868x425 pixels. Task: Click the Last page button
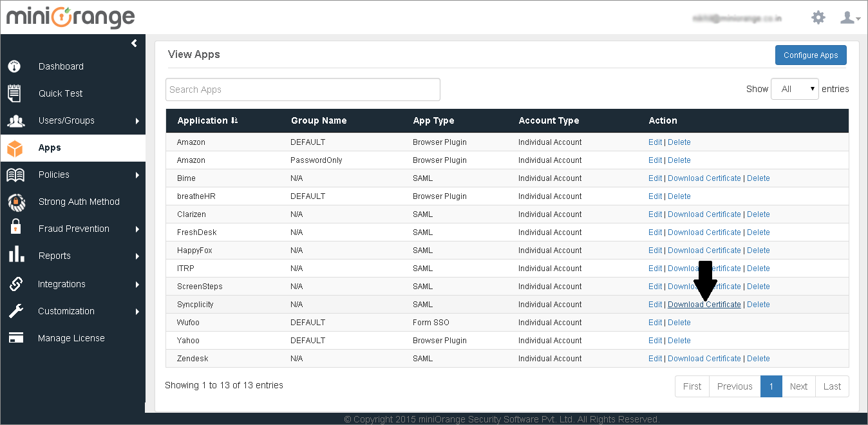(x=832, y=386)
